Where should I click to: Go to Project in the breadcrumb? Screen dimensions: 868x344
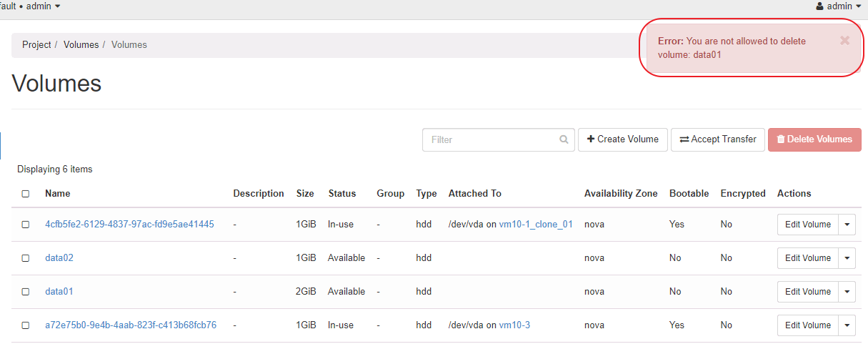[36, 44]
